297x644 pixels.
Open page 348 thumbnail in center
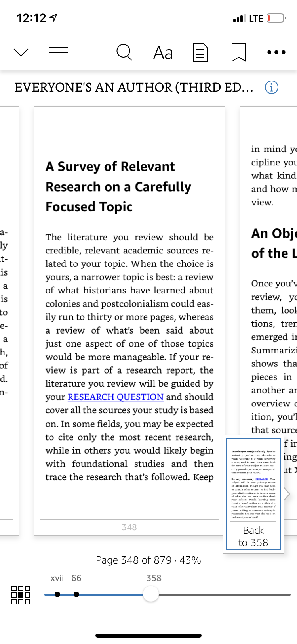point(129,321)
